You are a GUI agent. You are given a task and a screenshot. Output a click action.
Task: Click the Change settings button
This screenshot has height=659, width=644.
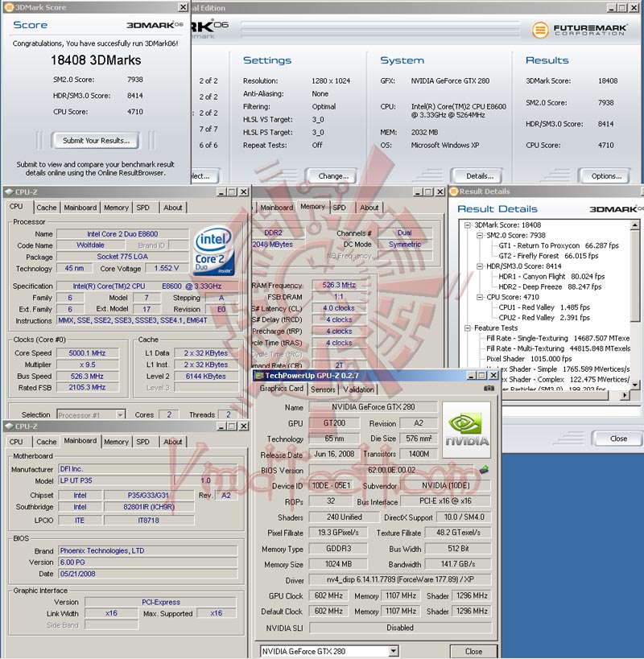tap(332, 175)
